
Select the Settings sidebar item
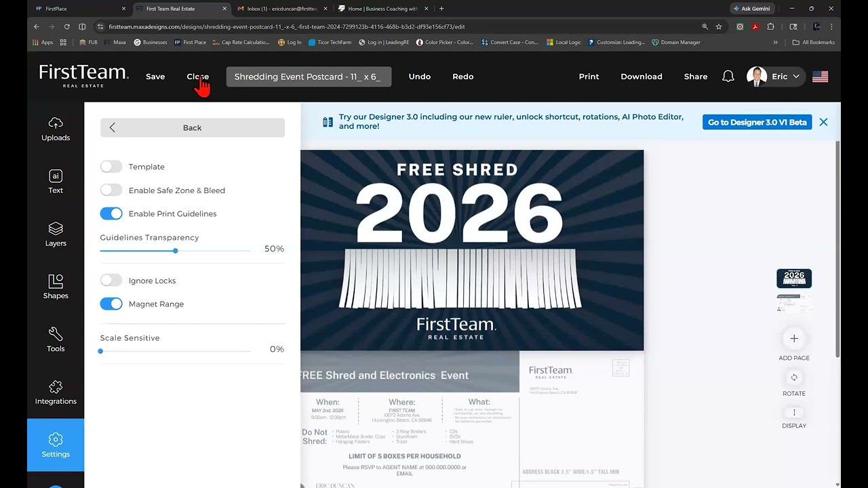[x=56, y=445]
